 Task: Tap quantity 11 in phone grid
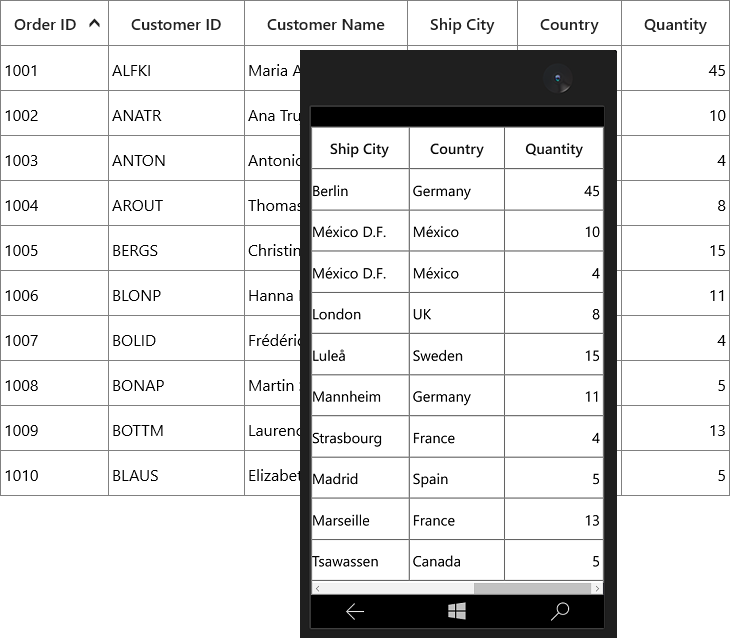[554, 395]
